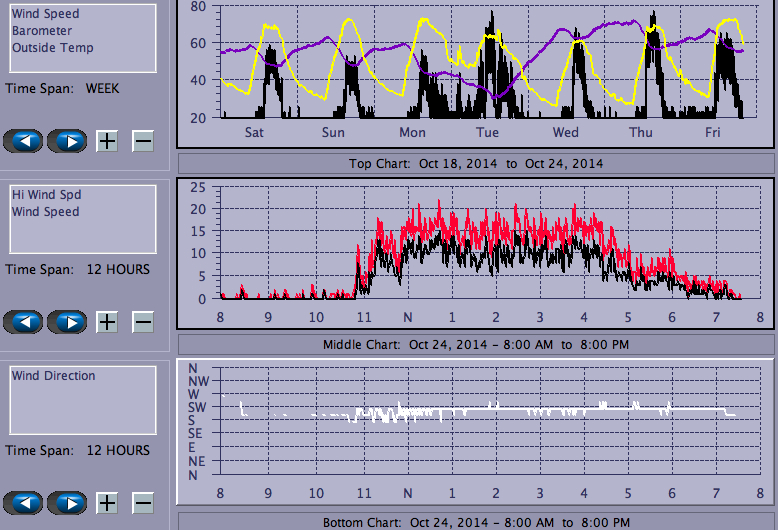This screenshot has width=778, height=530.
Task: Click bottom chart's right arrow button
Action: coord(67,503)
